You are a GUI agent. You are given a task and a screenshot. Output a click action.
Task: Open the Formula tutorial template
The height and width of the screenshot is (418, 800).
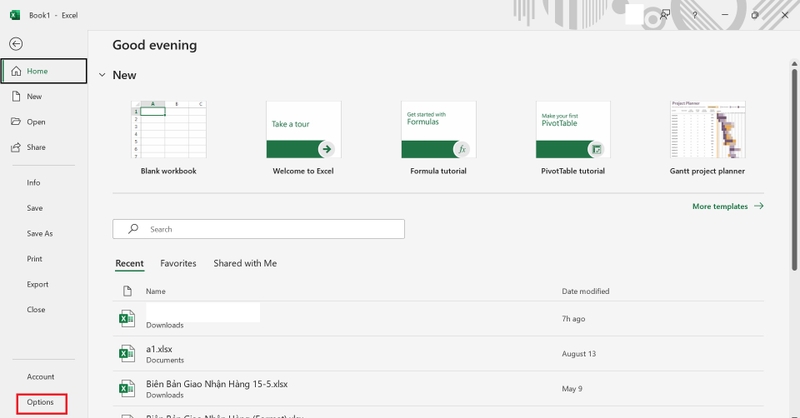coord(438,138)
